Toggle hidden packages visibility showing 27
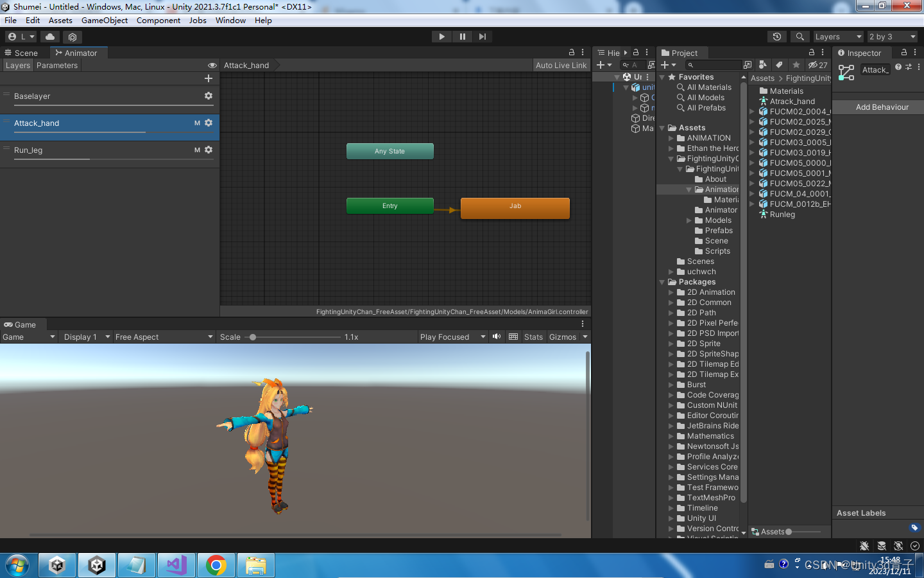924x578 pixels. pos(818,65)
